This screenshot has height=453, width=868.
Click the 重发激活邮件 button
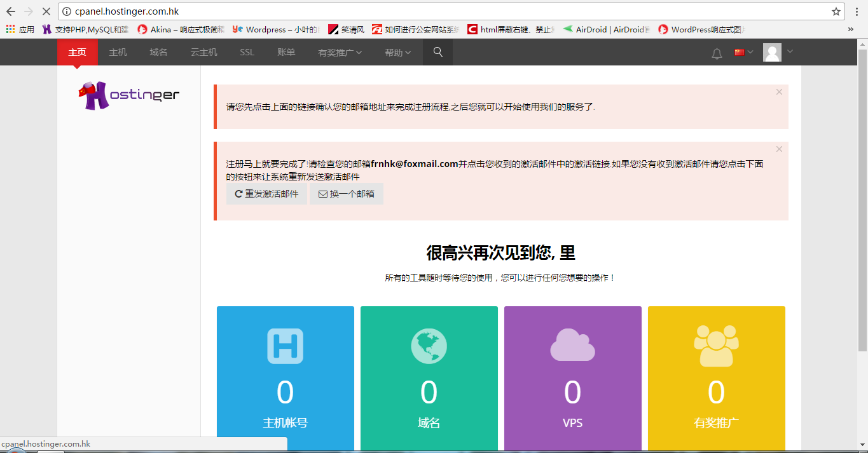(x=266, y=194)
